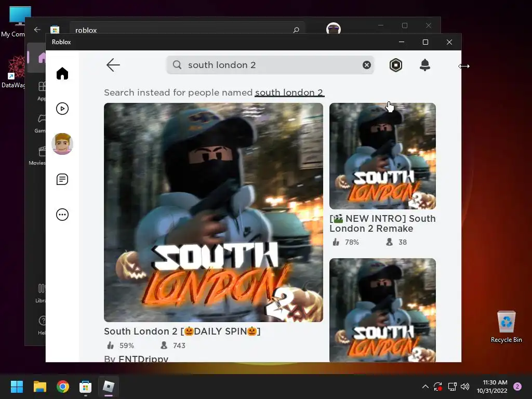Open the sync status tray icon
The width and height of the screenshot is (532, 399).
(x=438, y=387)
